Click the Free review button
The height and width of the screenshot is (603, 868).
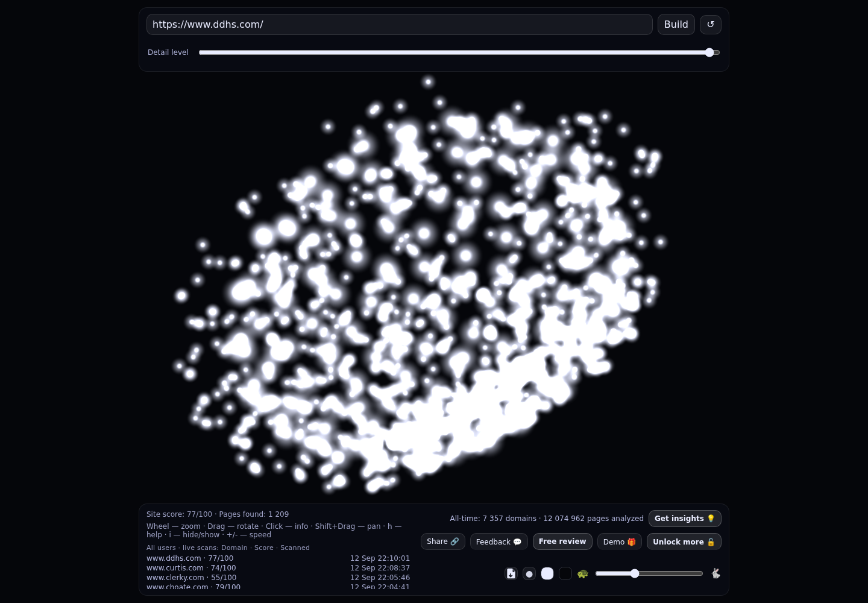562,541
